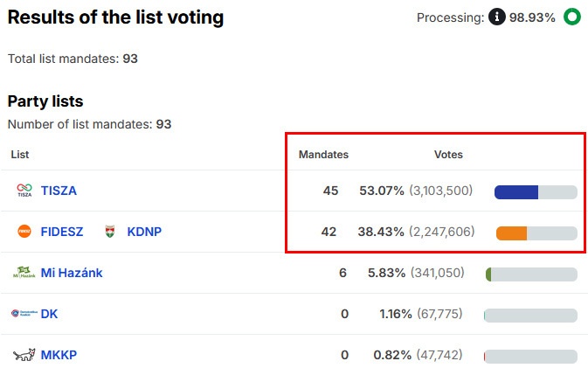Image resolution: width=588 pixels, height=375 pixels.
Task: Open the FIDESZ party link
Action: [x=62, y=232]
